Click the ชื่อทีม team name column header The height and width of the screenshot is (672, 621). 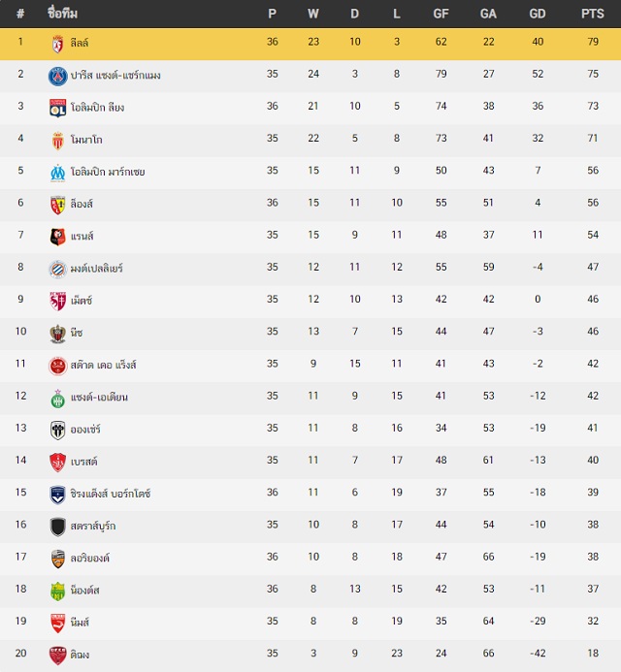pyautogui.click(x=63, y=14)
